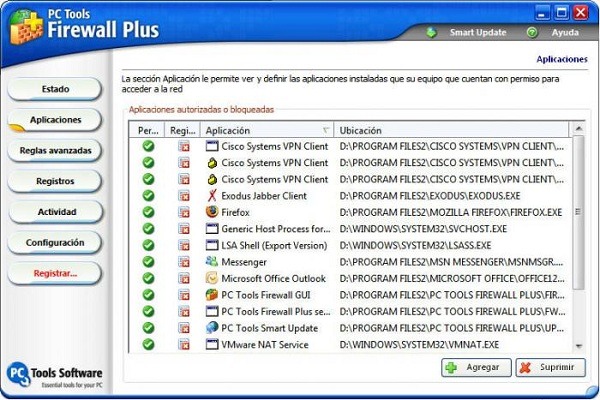The image size is (600, 400).
Task: Click the Exodus Jabber Client red X icon
Action: pyautogui.click(x=212, y=196)
